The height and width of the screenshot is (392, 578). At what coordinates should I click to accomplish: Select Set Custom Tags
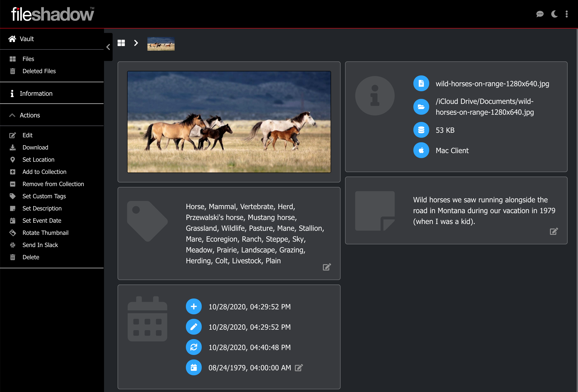point(44,196)
